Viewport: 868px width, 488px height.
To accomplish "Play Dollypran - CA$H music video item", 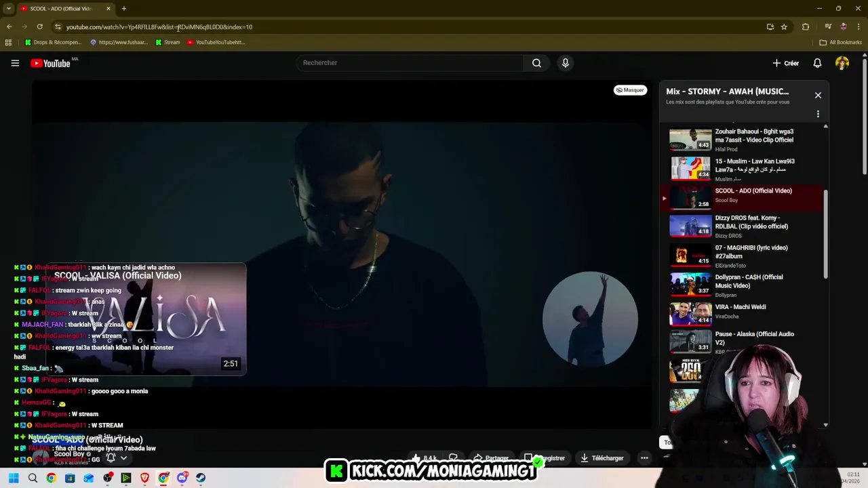I will [x=743, y=285].
